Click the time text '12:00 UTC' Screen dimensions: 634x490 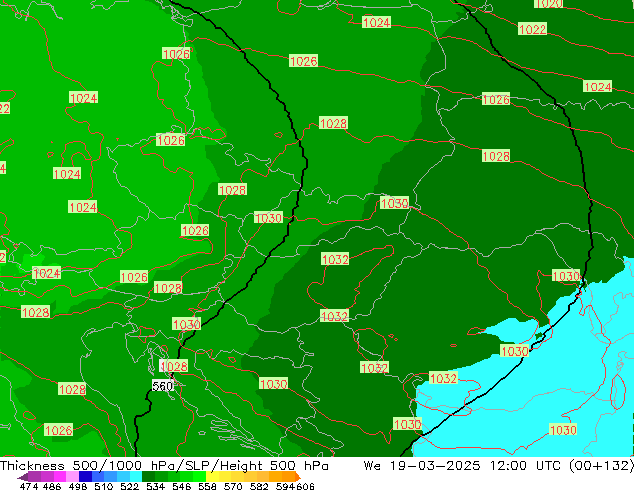[525, 465]
